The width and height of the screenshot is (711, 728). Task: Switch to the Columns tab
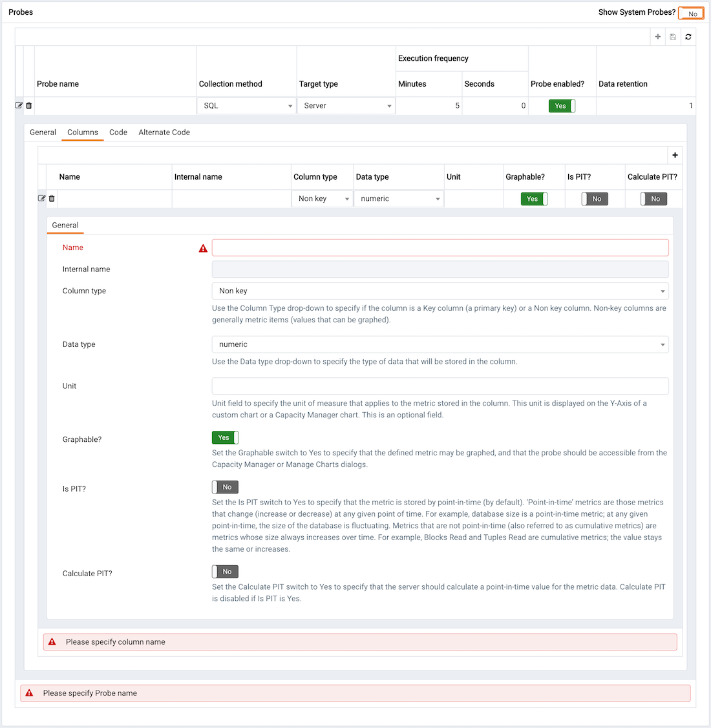click(x=83, y=132)
